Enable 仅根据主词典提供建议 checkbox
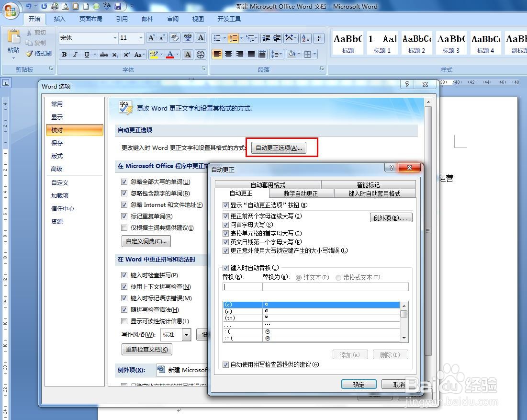 point(124,227)
